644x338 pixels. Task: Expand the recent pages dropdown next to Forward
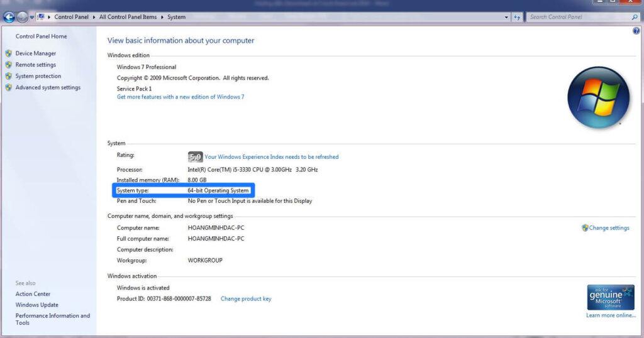31,17
